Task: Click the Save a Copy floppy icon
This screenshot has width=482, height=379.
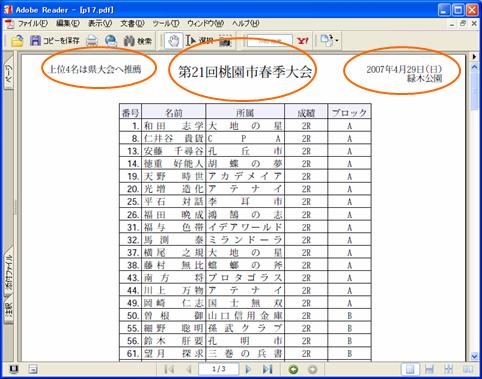Action: coord(35,41)
